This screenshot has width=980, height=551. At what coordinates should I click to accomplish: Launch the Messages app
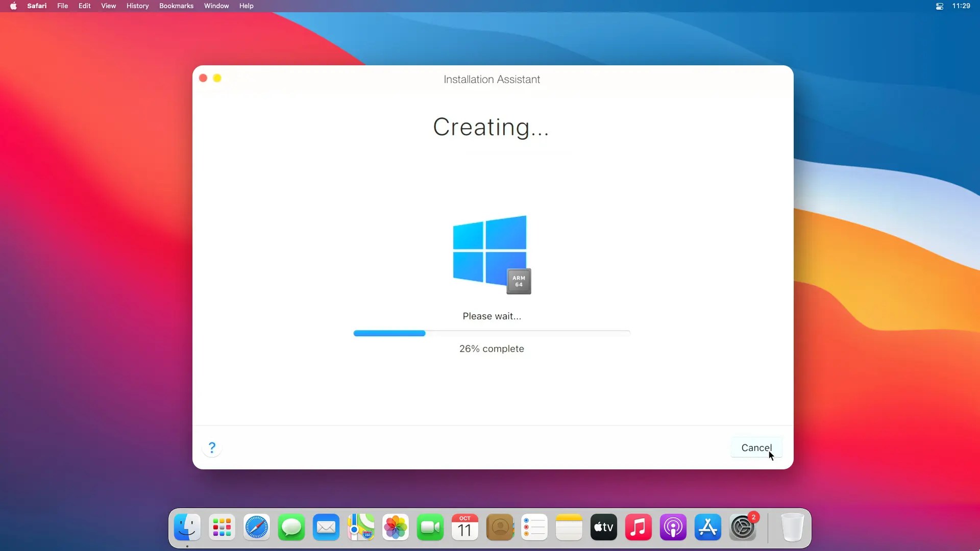pyautogui.click(x=291, y=527)
